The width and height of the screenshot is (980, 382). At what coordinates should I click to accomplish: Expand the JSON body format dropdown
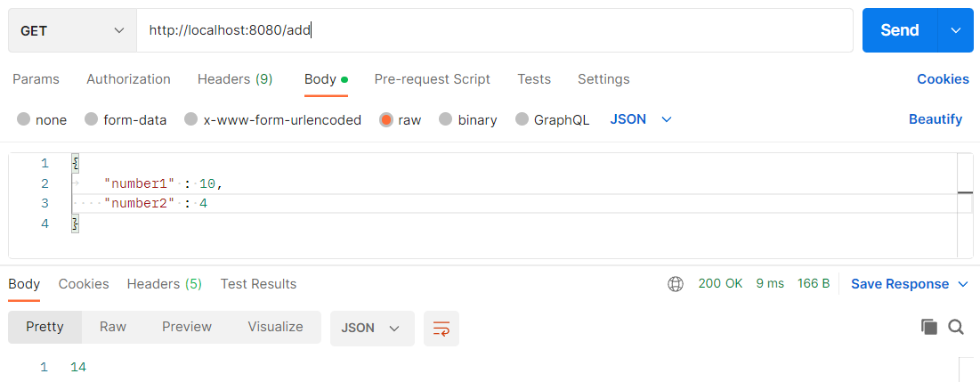pyautogui.click(x=641, y=119)
